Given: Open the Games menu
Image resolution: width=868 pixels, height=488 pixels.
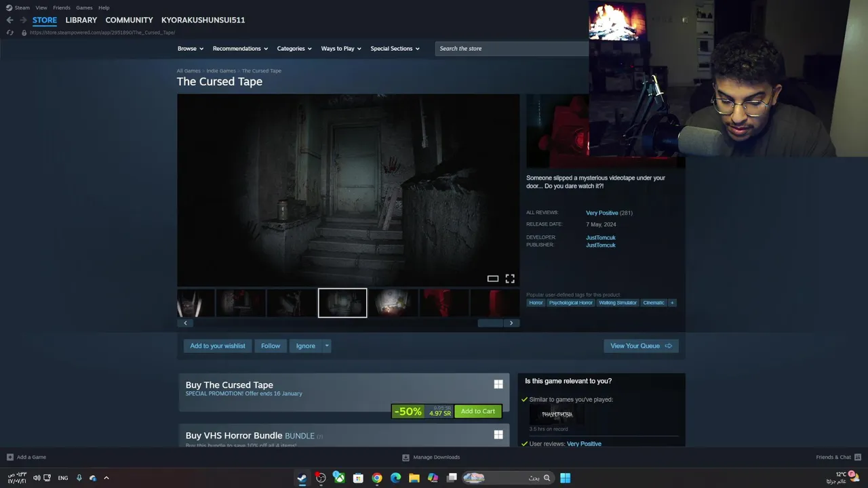Looking at the screenshot, I should coord(84,7).
